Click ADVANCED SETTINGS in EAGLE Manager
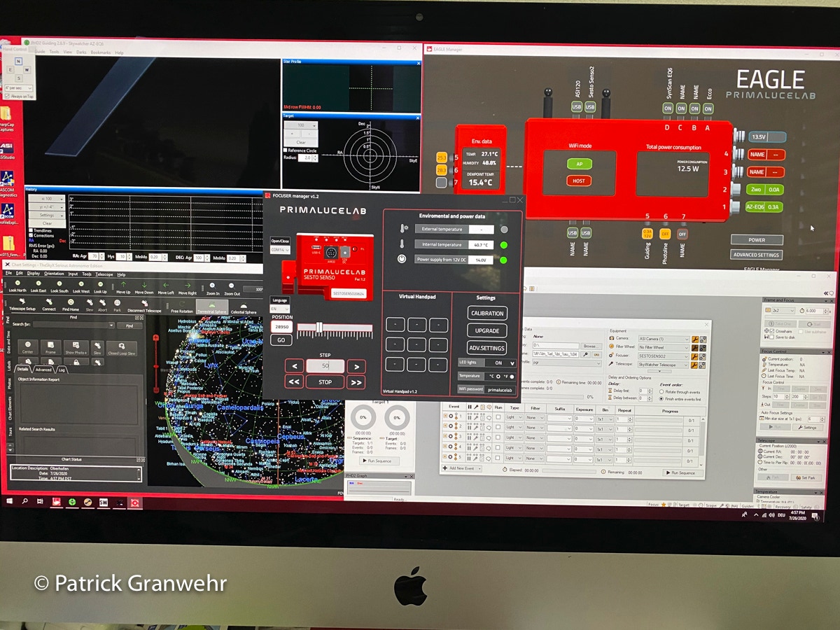 (x=756, y=255)
